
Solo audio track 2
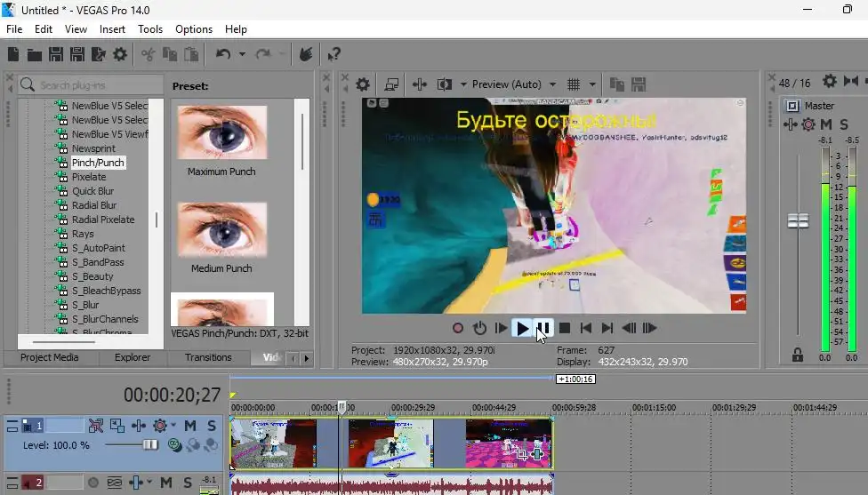point(188,483)
